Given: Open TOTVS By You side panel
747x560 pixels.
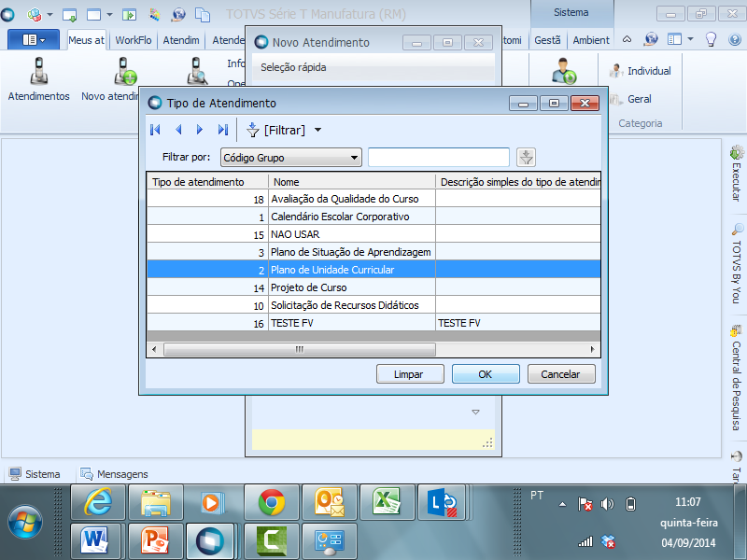Looking at the screenshot, I should 737,263.
